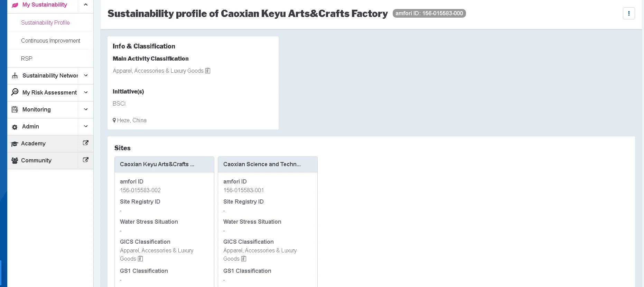Select My Sustainability menu item
This screenshot has width=644, height=287.
coord(45,5)
